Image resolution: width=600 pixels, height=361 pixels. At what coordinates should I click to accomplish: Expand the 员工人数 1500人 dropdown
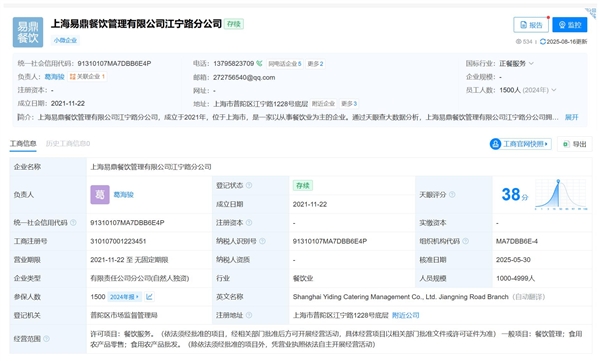click(x=553, y=90)
